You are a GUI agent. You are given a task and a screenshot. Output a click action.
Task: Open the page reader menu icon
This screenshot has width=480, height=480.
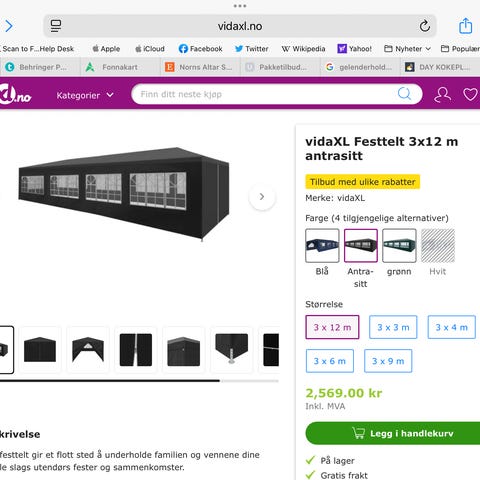(56, 26)
